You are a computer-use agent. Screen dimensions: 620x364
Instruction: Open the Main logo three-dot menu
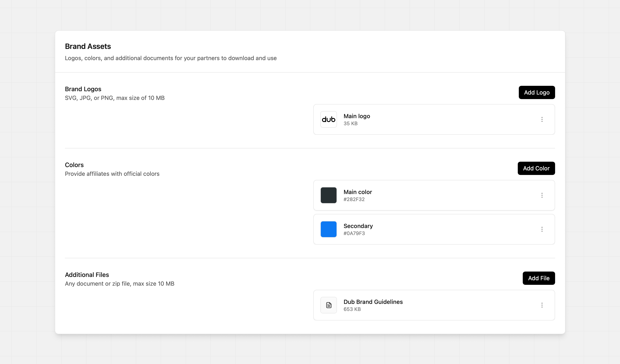[542, 120]
